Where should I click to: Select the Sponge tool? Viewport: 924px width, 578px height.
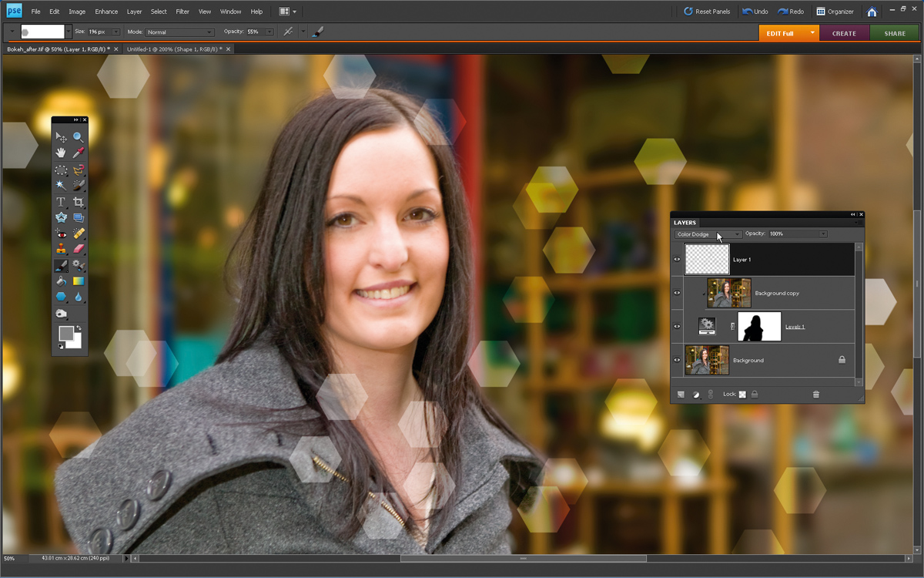pos(61,314)
